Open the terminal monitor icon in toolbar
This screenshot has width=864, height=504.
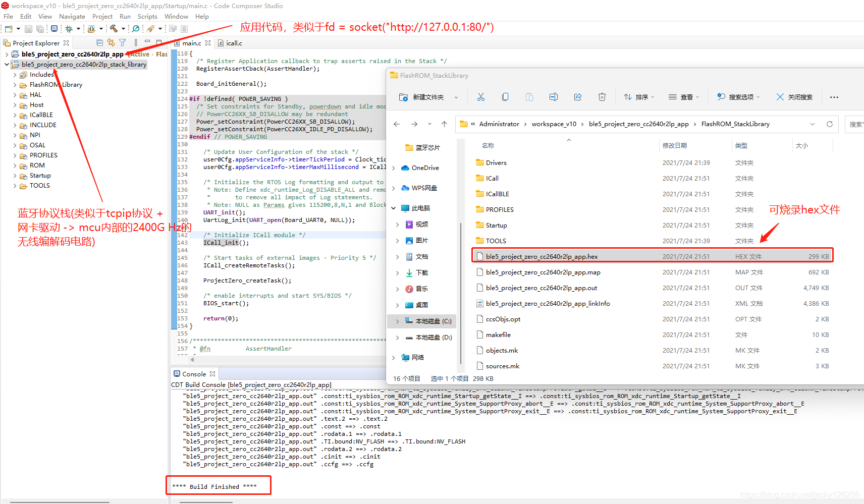tap(54, 29)
